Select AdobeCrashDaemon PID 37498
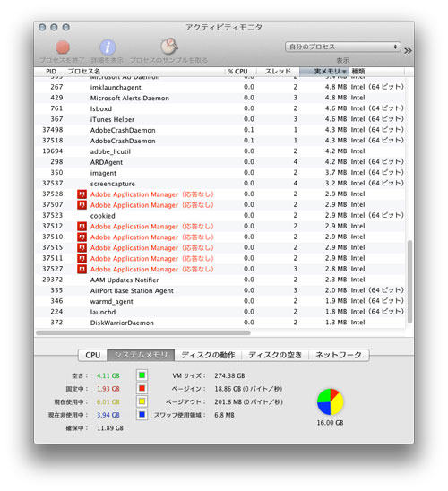Screen dimensions: 448x491 pos(220,130)
